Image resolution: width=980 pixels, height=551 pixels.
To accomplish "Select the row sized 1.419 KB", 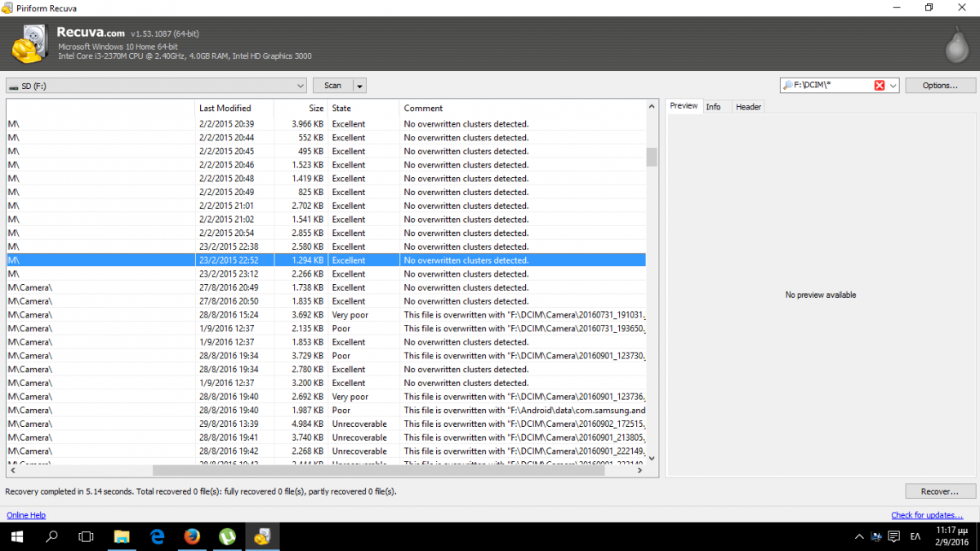I will pyautogui.click(x=326, y=179).
